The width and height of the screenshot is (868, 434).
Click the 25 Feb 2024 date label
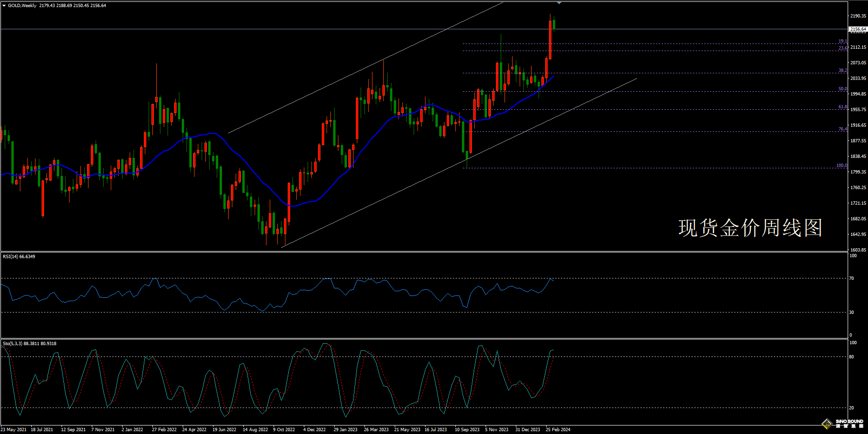[x=558, y=430]
